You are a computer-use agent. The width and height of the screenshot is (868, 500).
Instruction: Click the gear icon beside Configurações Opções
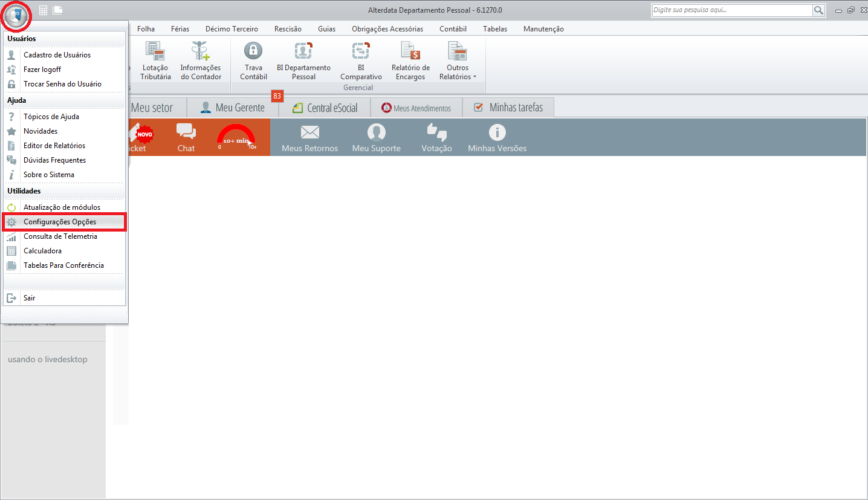[11, 222]
